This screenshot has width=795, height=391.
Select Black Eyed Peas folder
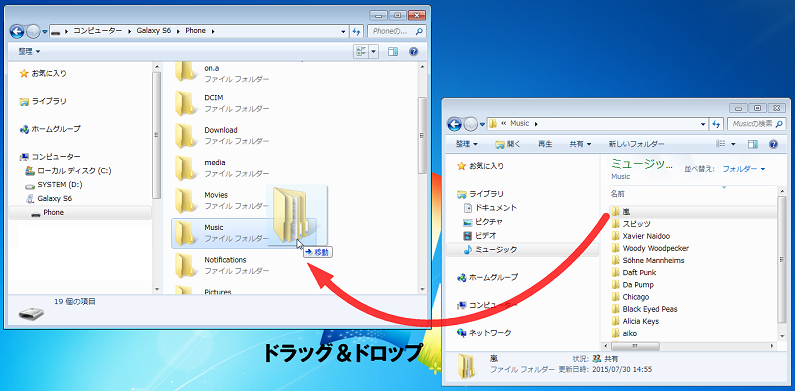pos(644,309)
